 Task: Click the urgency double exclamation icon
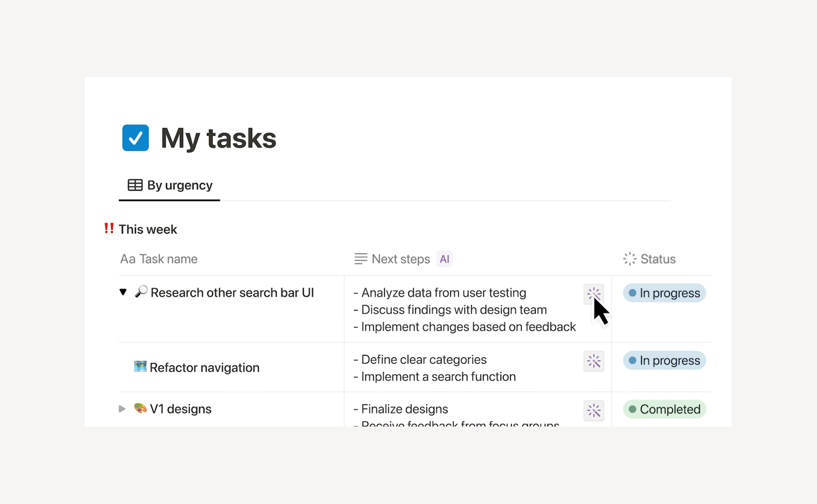(x=109, y=228)
